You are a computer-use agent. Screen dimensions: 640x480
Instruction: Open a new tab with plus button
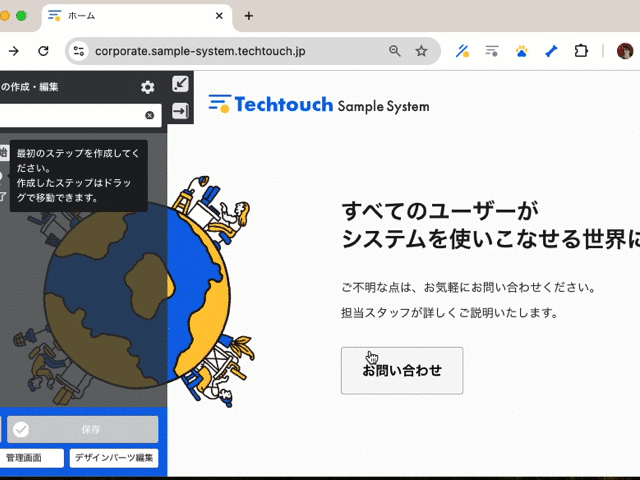[x=249, y=16]
